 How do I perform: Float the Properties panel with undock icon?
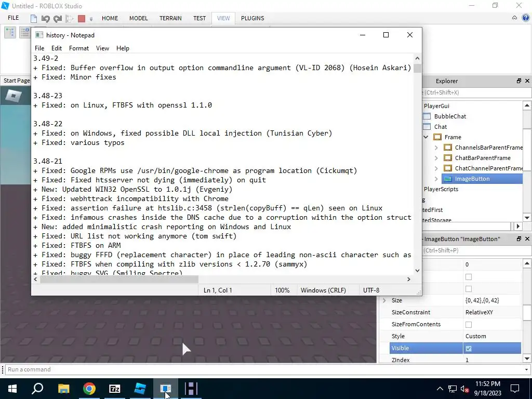coord(519,239)
